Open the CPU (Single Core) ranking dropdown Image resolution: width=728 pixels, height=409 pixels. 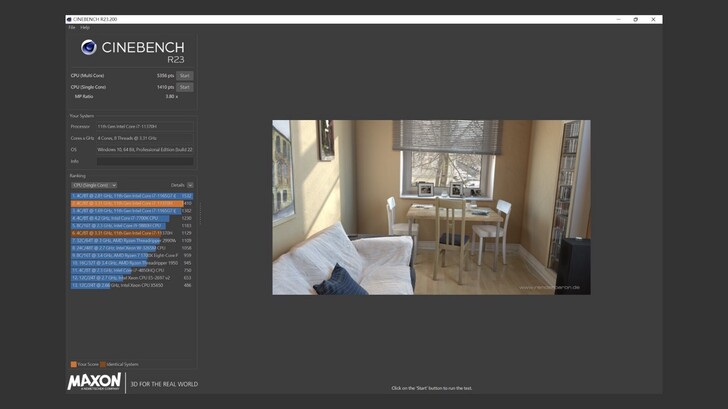94,185
